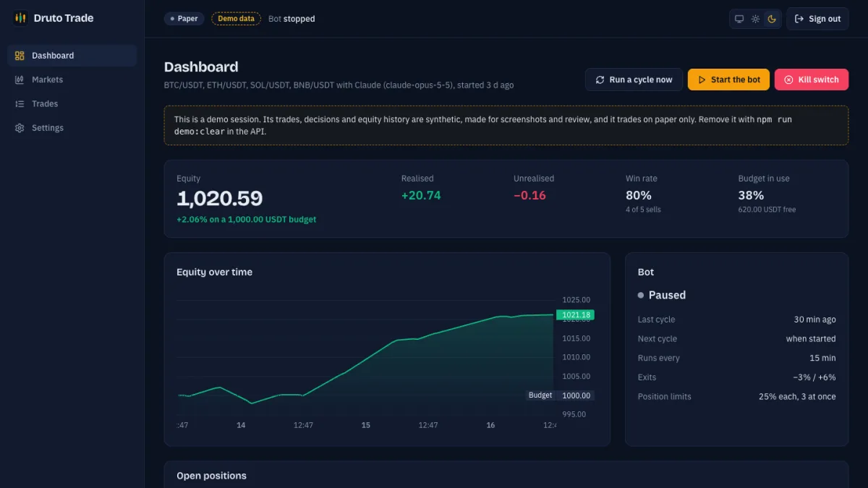Switch to light theme sun icon
868x488 pixels.
coord(755,19)
